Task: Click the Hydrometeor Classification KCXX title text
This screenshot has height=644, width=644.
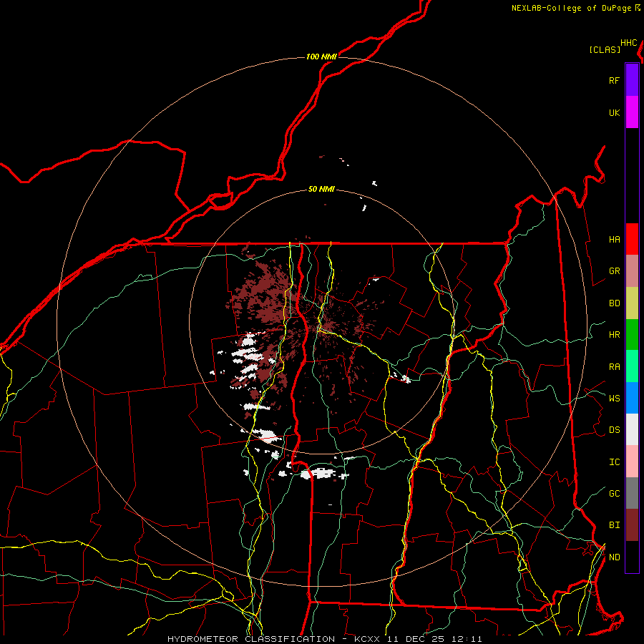Action: (324, 639)
